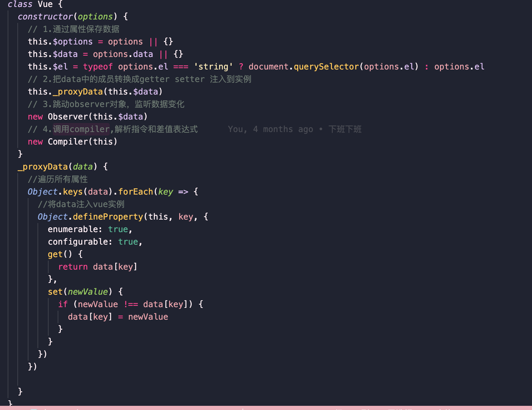The width and height of the screenshot is (532, 410).
Task: Click the 'Compiler' class reference
Action: (68, 142)
